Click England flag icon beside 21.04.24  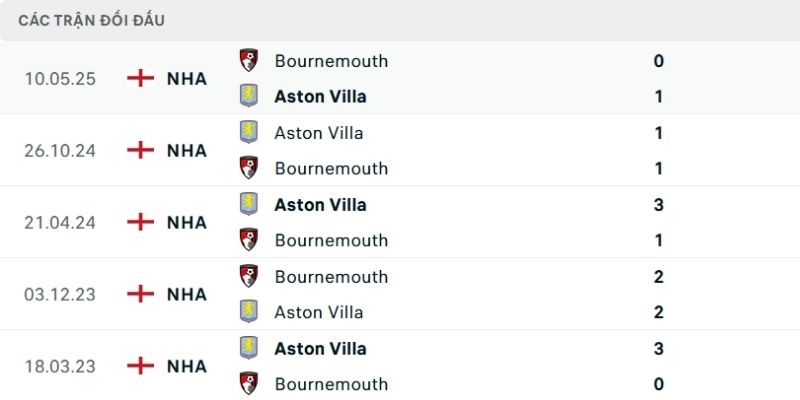click(141, 222)
